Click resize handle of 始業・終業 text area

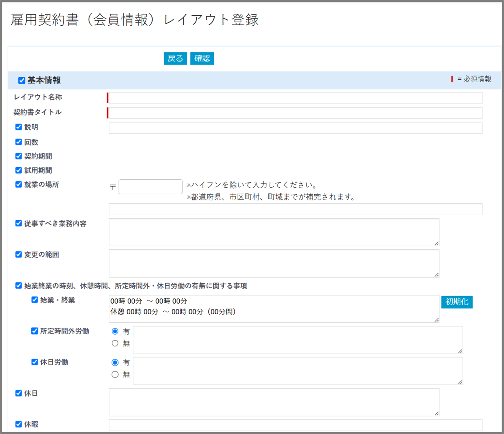coord(436,320)
